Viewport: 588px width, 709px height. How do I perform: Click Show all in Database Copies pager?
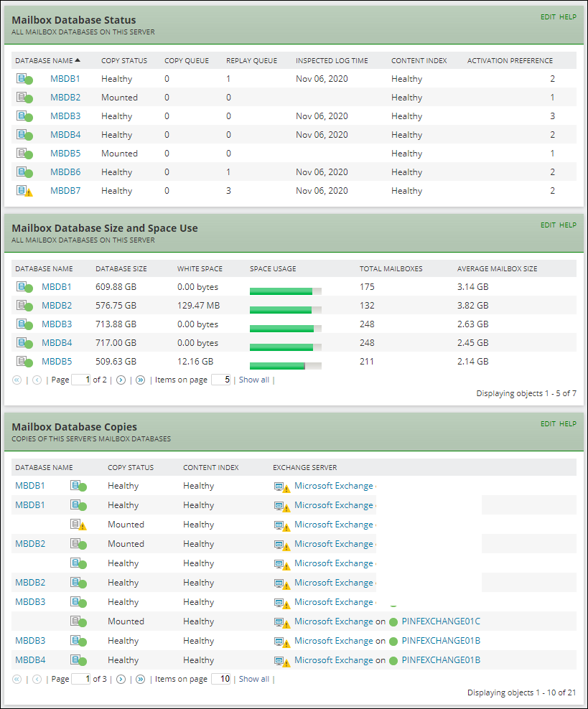point(253,679)
